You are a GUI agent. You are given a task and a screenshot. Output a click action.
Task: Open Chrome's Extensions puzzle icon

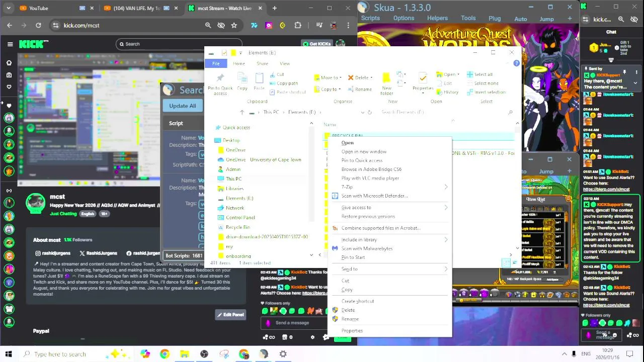(x=298, y=25)
